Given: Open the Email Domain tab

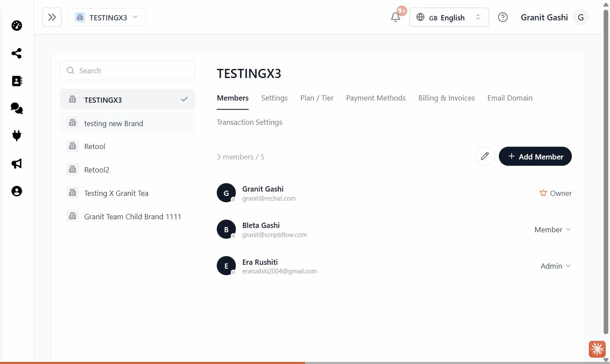Looking at the screenshot, I should [x=510, y=98].
